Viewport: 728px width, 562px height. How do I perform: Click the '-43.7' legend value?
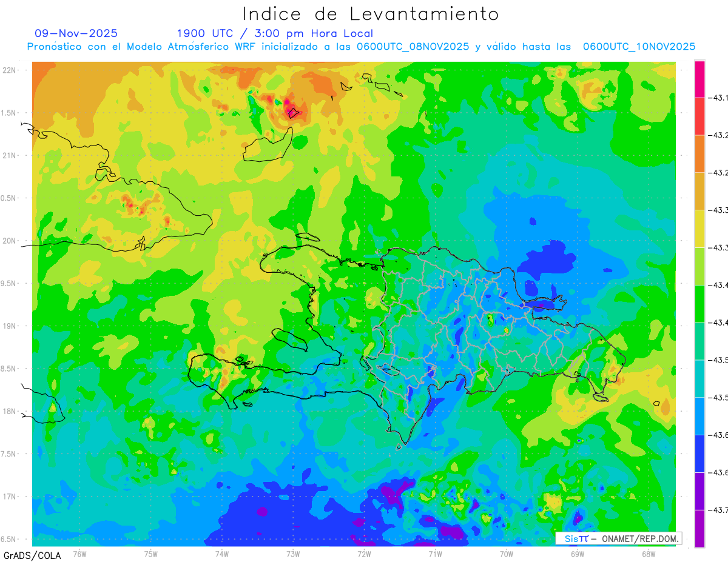point(718,510)
